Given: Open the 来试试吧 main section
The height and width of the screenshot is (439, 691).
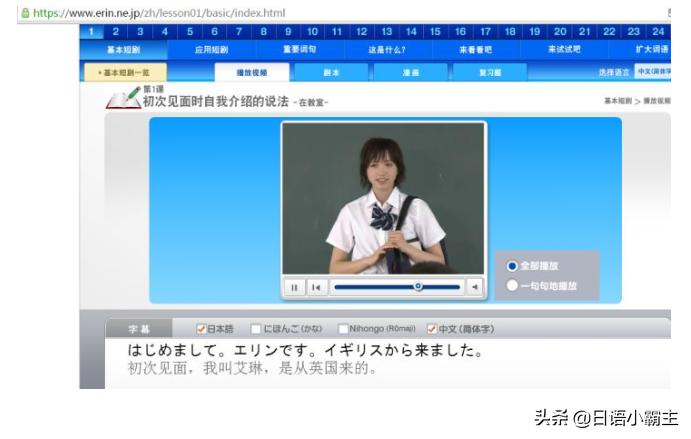Looking at the screenshot, I should click(564, 49).
